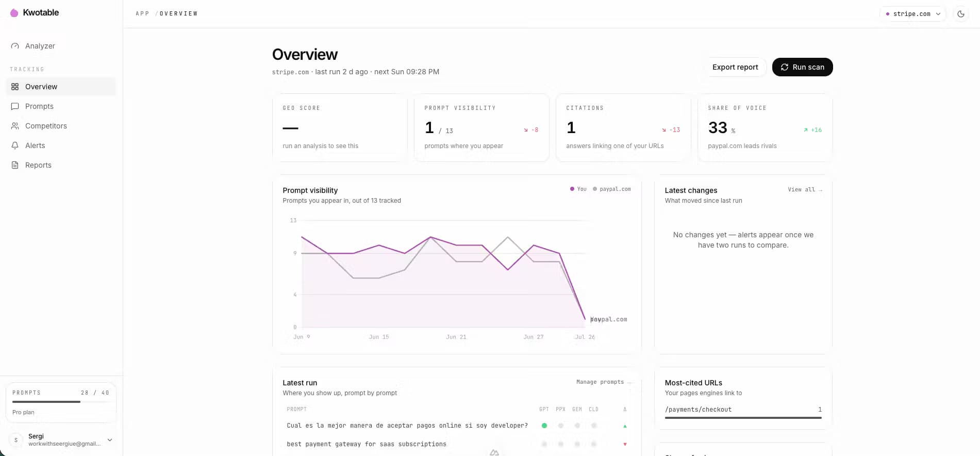Viewport: 980px width, 456px height.
Task: Click "Prompts you appear in, out of 13 tracked"
Action: coord(342,201)
